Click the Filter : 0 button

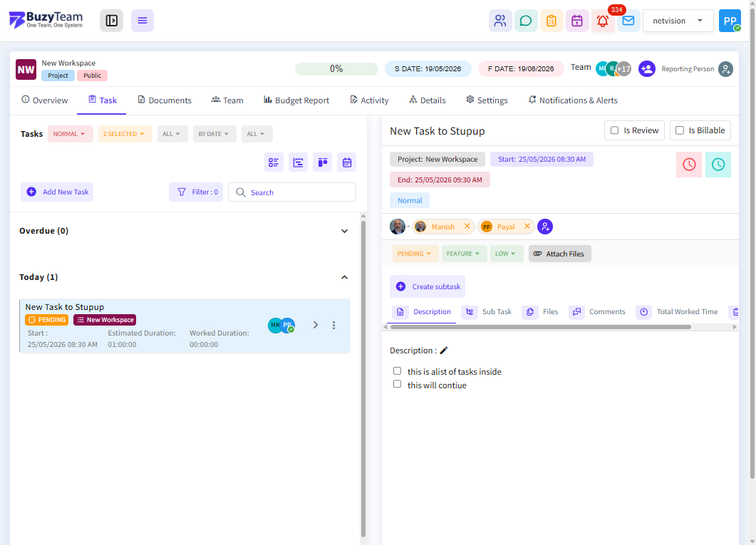pos(196,192)
